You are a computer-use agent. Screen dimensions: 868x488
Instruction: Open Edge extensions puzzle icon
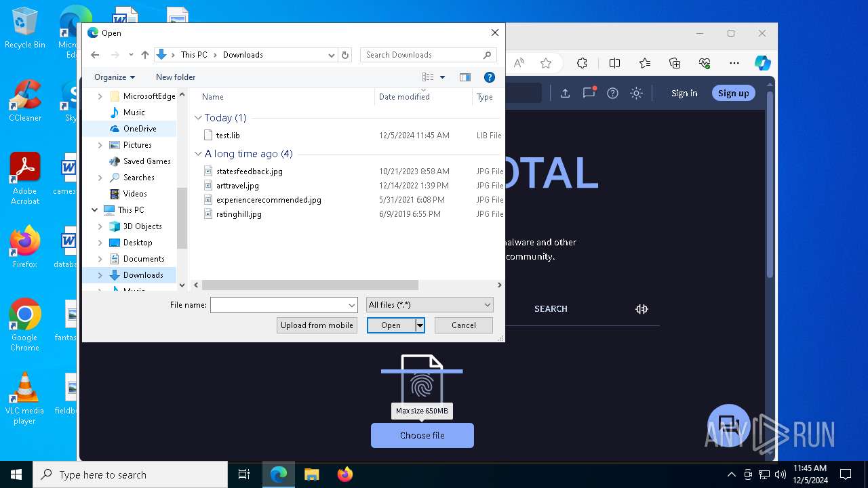(582, 63)
